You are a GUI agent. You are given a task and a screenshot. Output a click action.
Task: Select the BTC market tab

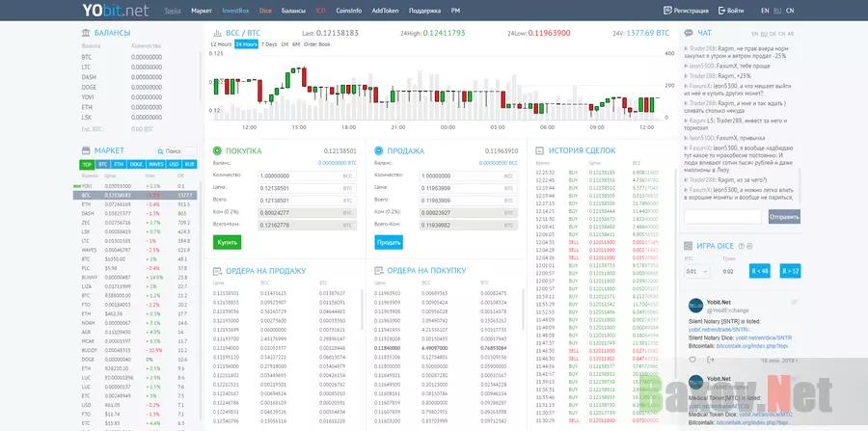click(x=103, y=164)
